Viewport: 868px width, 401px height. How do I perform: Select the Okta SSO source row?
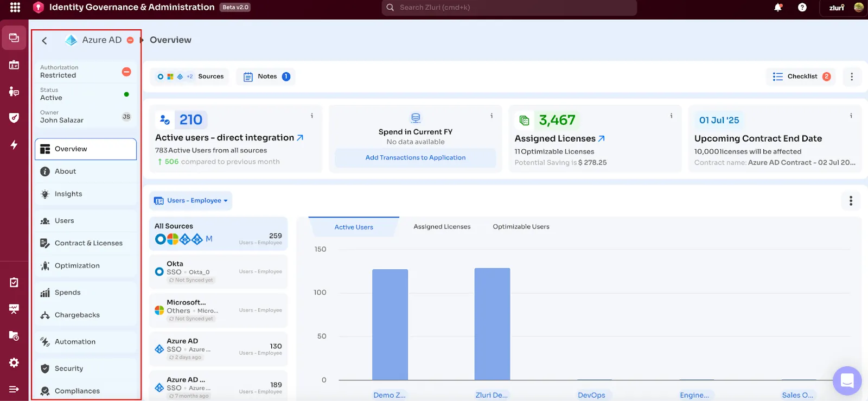click(218, 272)
